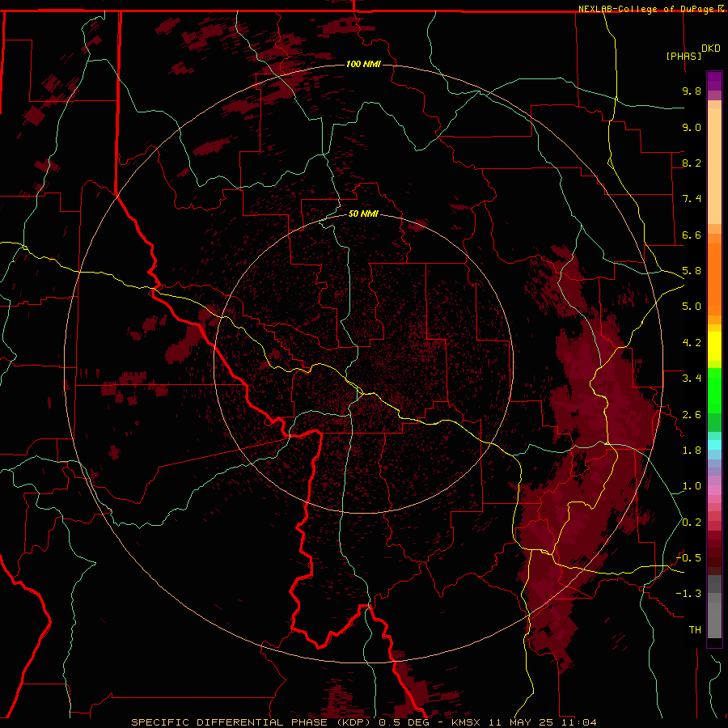Click the 1.8 scale value

[692, 451]
